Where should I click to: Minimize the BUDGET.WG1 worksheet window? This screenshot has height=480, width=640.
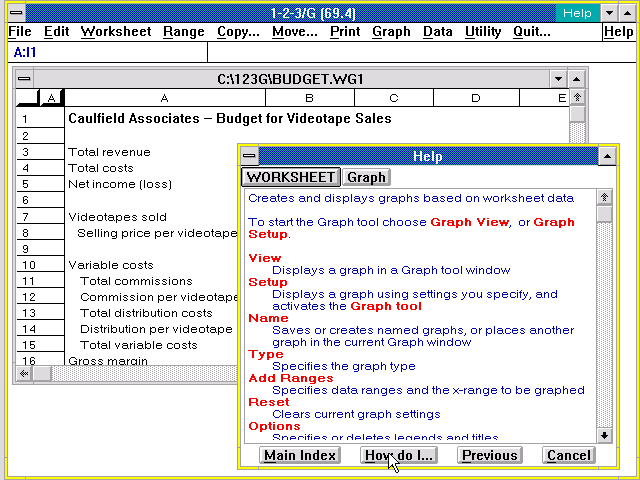click(558, 78)
